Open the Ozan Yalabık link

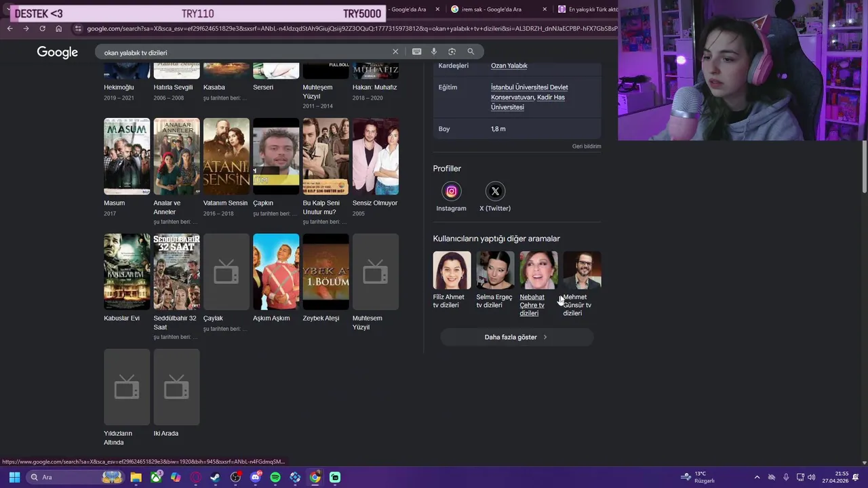(509, 66)
